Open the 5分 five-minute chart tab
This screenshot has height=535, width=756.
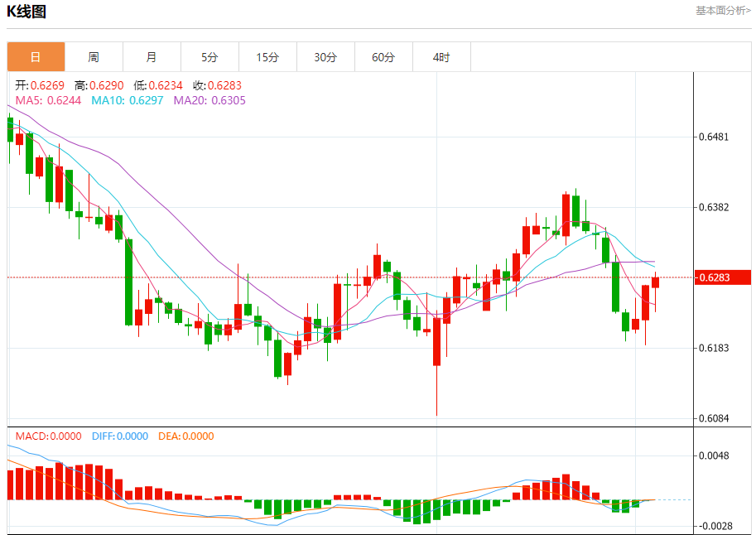pyautogui.click(x=209, y=57)
